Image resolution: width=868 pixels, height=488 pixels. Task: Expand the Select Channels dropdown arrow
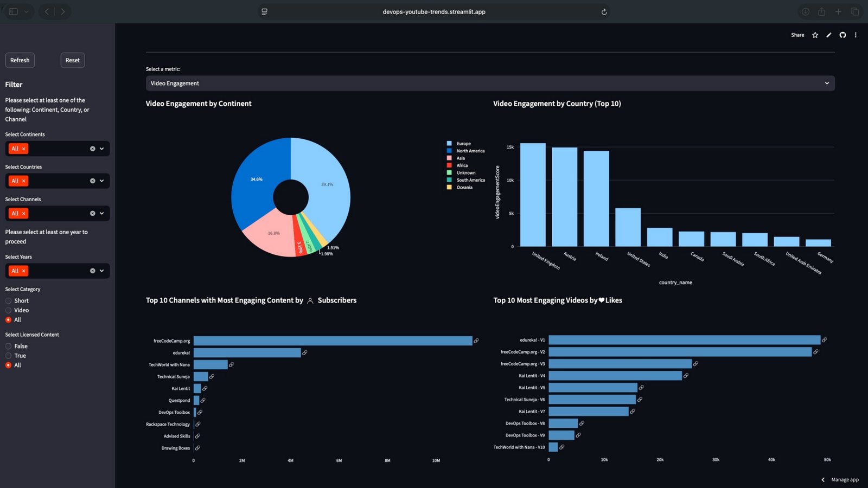pos(101,214)
